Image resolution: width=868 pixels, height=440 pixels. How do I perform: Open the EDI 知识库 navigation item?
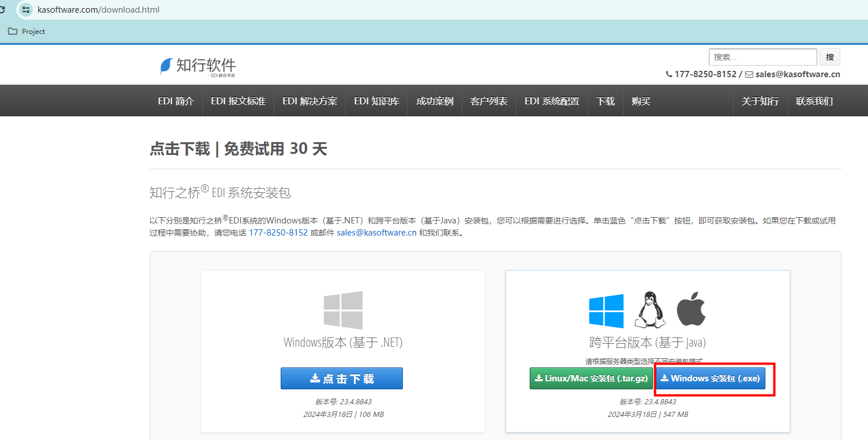pos(376,101)
